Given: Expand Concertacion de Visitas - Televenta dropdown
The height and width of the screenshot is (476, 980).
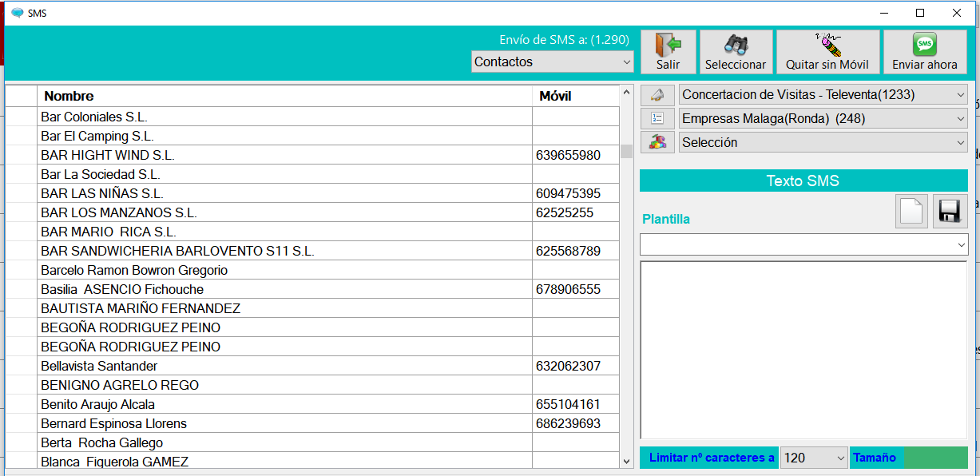Looking at the screenshot, I should (x=823, y=95).
